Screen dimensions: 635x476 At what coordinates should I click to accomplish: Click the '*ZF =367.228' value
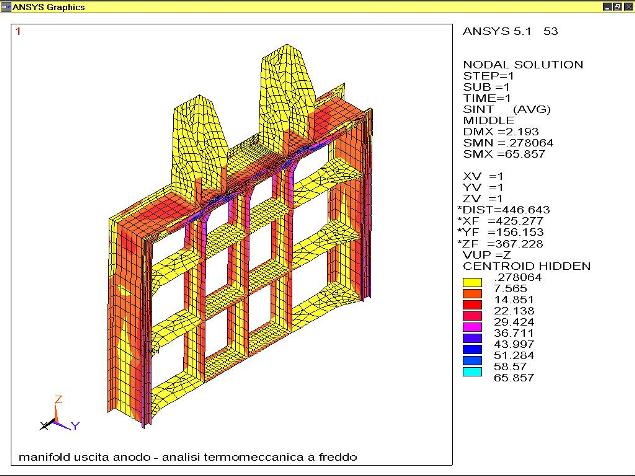point(500,244)
